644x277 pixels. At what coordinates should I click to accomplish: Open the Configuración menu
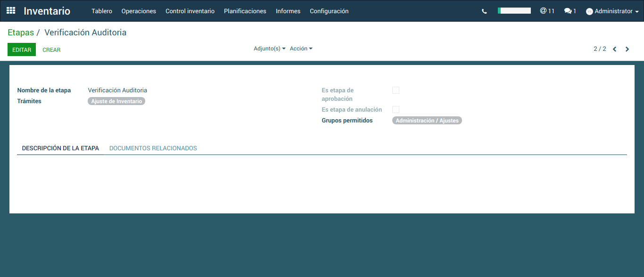(x=329, y=11)
